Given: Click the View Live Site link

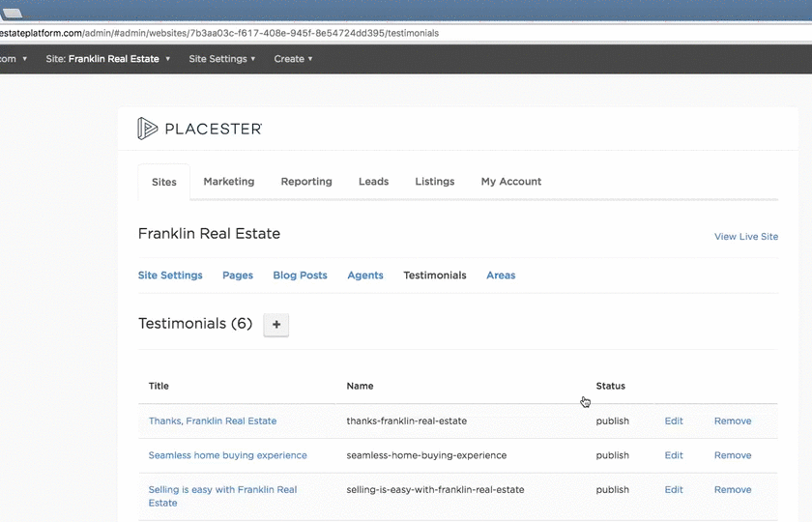Looking at the screenshot, I should click(746, 236).
